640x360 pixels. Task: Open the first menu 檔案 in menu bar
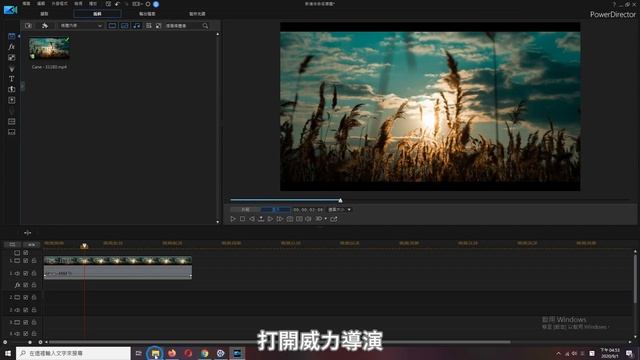pyautogui.click(x=26, y=3)
